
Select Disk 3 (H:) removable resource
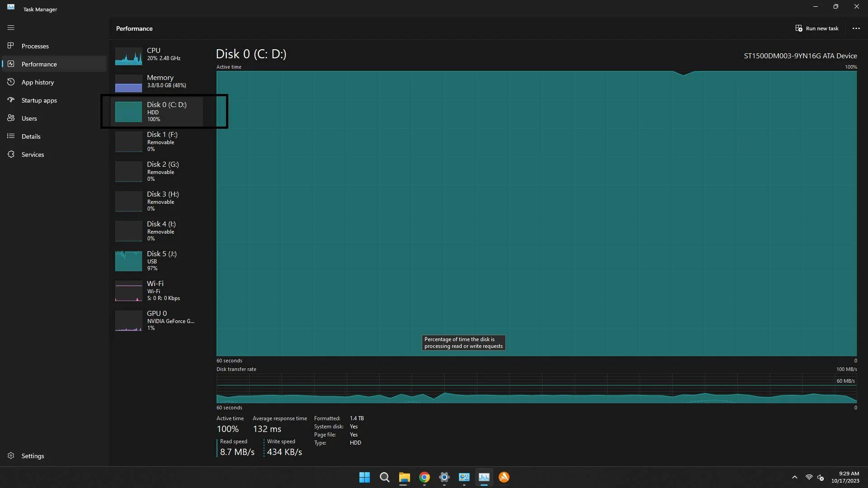157,201
